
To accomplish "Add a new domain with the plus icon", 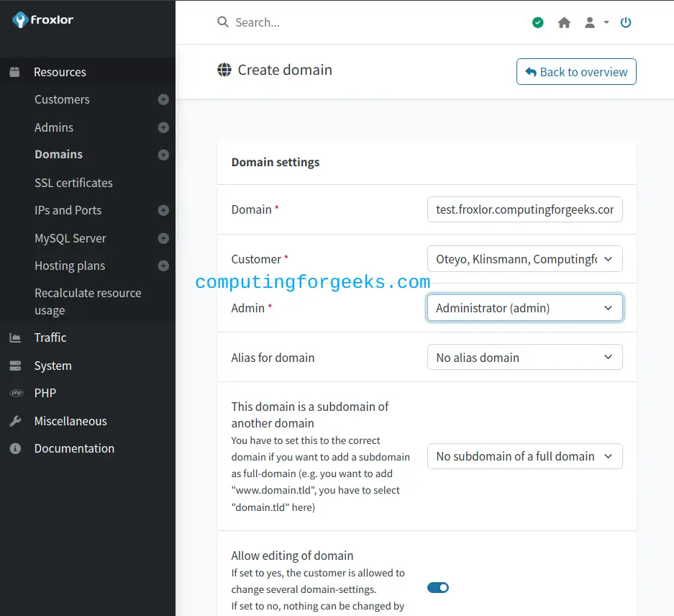I will 163,155.
